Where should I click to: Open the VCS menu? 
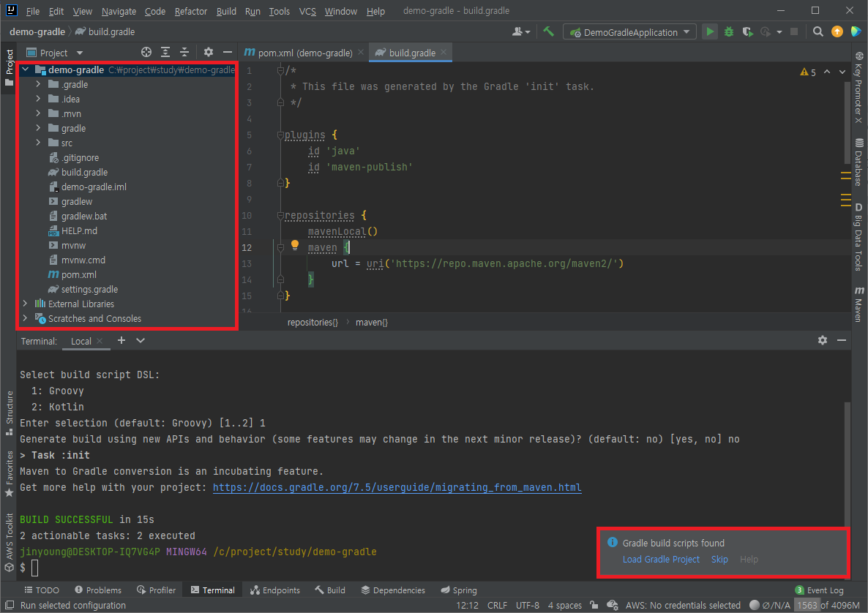point(307,11)
